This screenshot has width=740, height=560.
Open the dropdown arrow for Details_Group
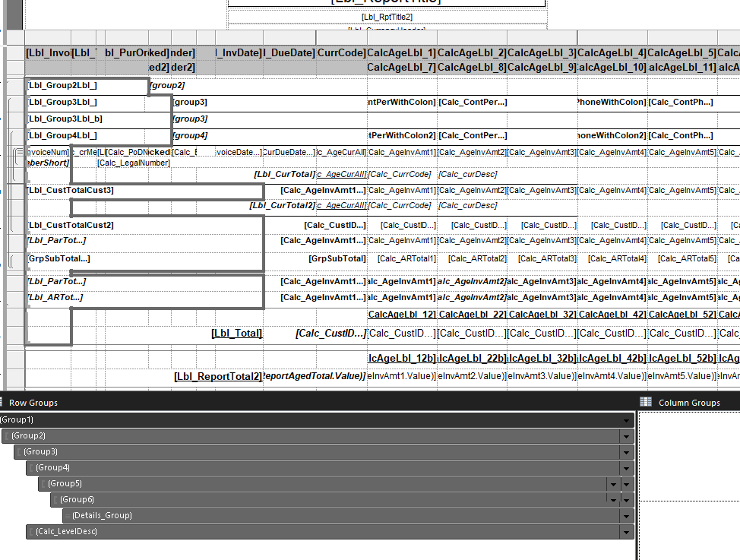[626, 516]
